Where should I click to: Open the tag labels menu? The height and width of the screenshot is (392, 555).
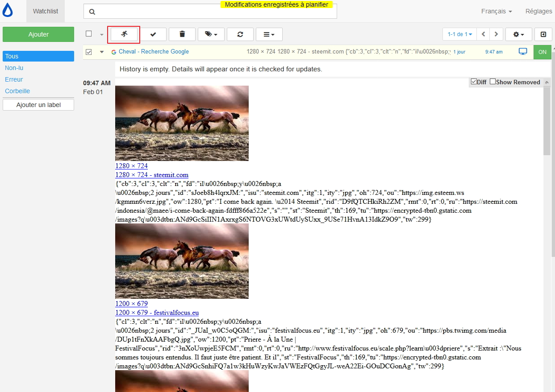[x=211, y=34]
